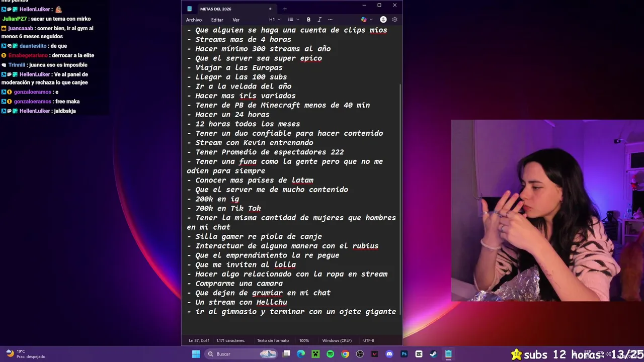Click the line 'Un stream con Hellchu'
644x362 pixels.
[x=237, y=302]
